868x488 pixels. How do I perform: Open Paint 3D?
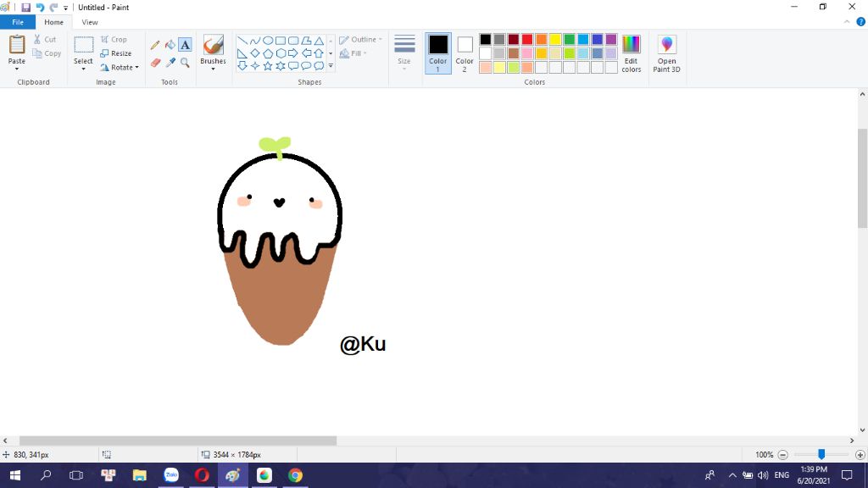(666, 53)
